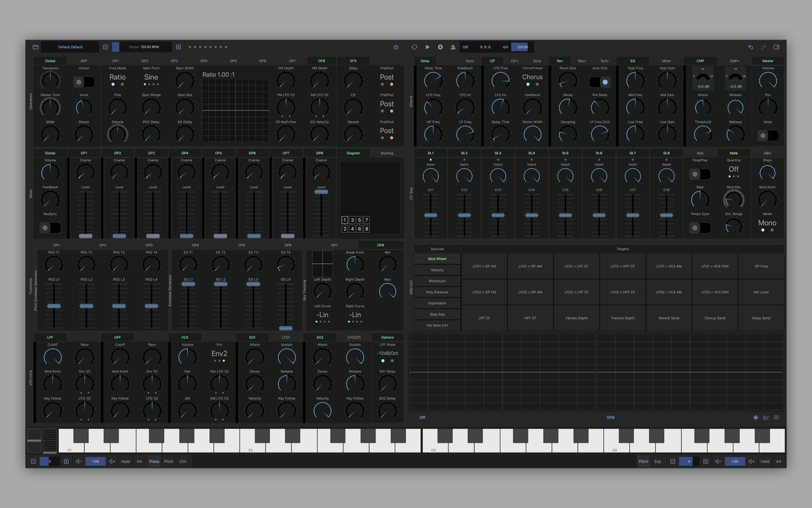Image resolution: width=812 pixels, height=508 pixels.
Task: Click the 4/4 time signature display
Action: [505, 47]
